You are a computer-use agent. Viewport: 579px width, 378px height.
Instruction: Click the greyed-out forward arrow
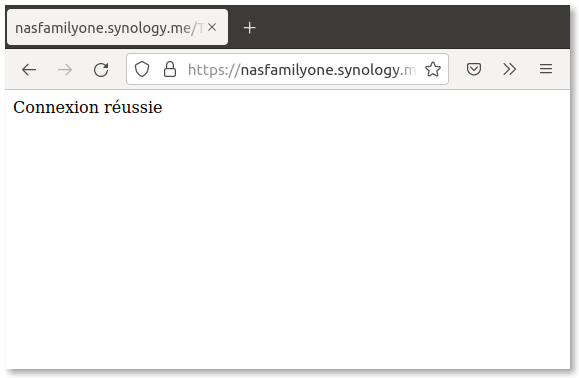click(x=65, y=69)
